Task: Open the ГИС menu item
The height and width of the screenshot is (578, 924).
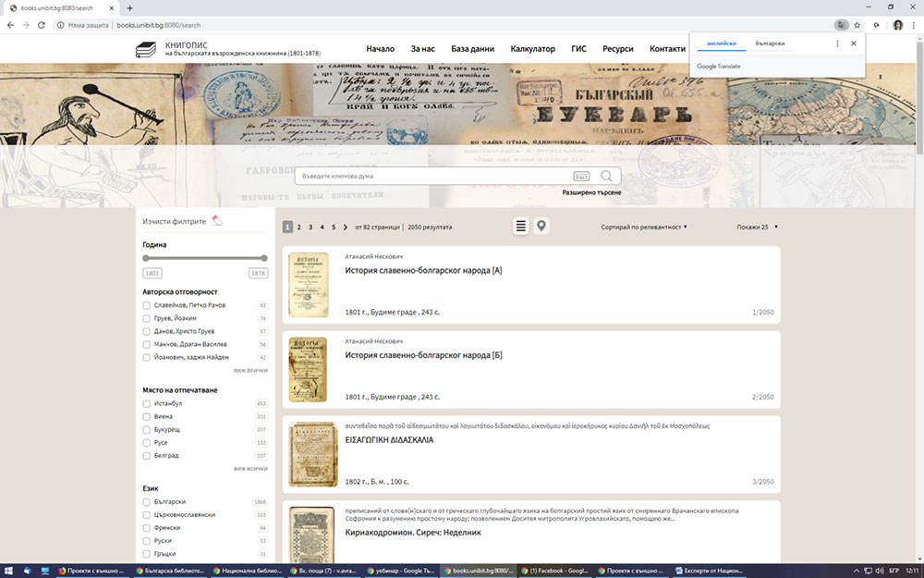Action: tap(578, 49)
